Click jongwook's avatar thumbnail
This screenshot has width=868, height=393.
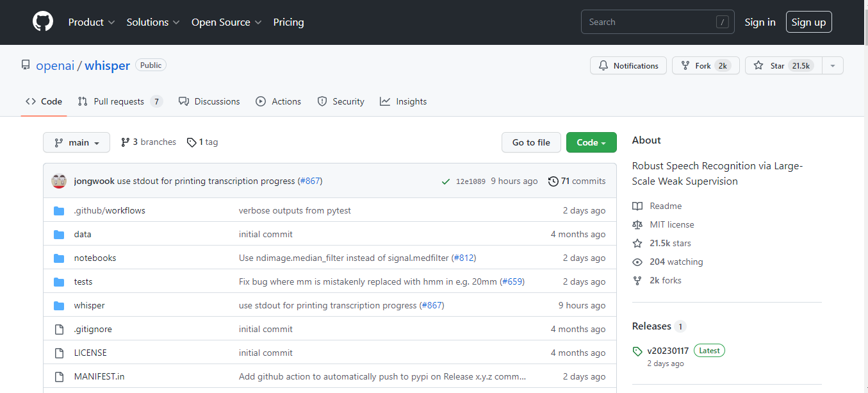tap(59, 181)
